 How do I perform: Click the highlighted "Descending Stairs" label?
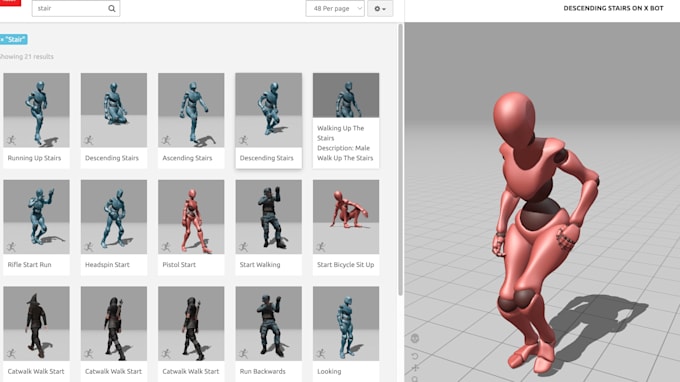tap(267, 158)
